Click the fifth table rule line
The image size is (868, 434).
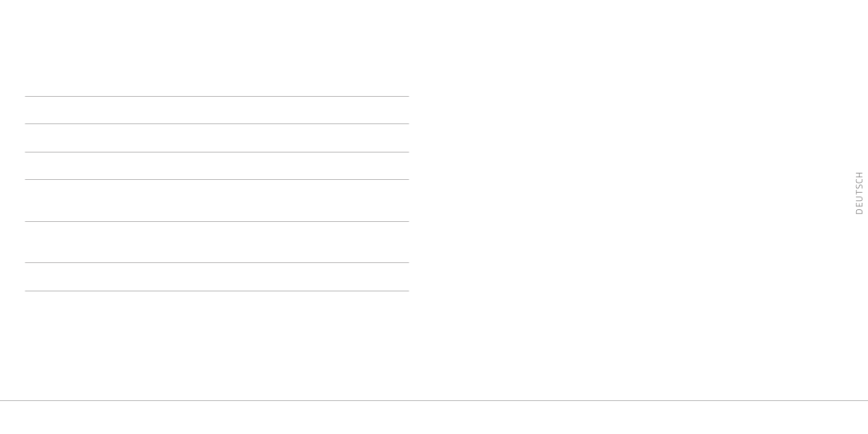217,221
